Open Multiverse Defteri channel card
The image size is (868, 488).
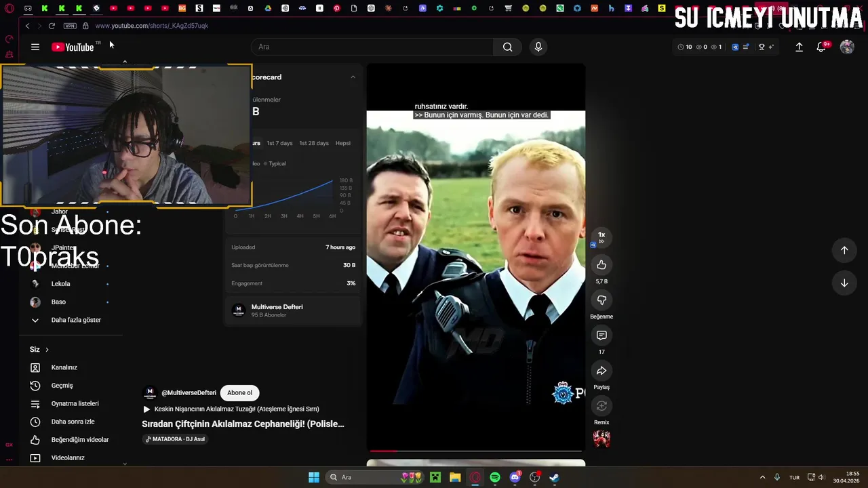tap(293, 311)
